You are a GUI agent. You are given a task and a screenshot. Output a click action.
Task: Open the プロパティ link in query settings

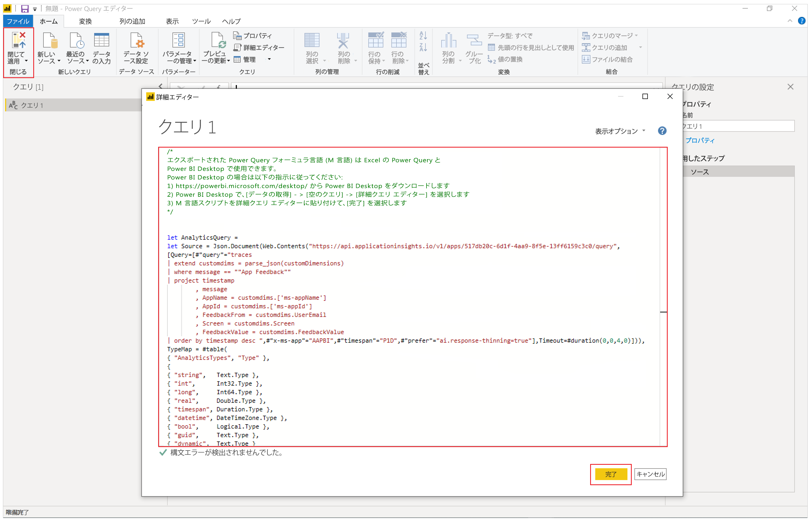700,140
